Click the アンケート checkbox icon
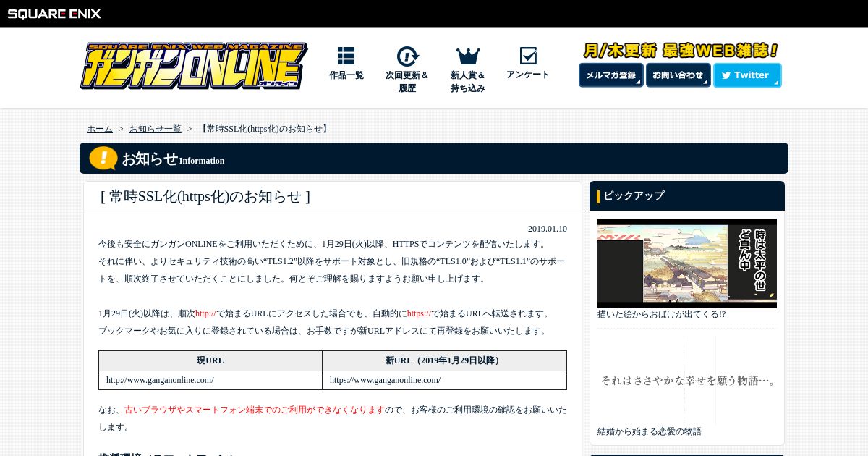This screenshot has height=456, width=868. [528, 56]
